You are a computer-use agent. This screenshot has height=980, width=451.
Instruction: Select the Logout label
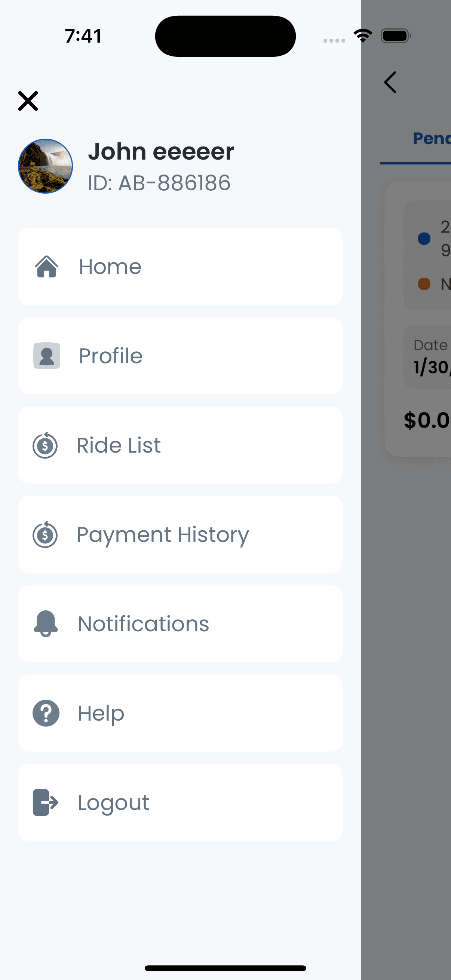(x=113, y=803)
